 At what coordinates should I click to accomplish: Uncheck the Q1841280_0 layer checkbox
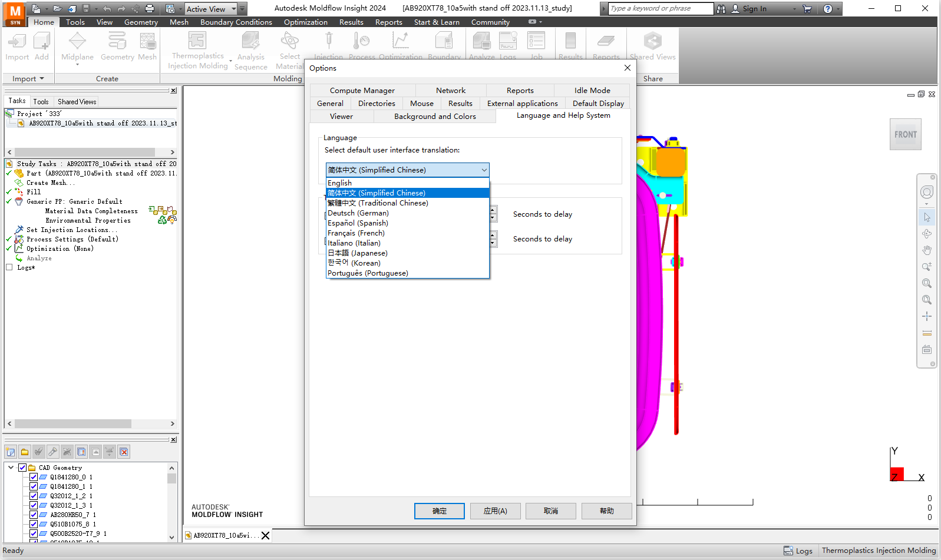(34, 477)
